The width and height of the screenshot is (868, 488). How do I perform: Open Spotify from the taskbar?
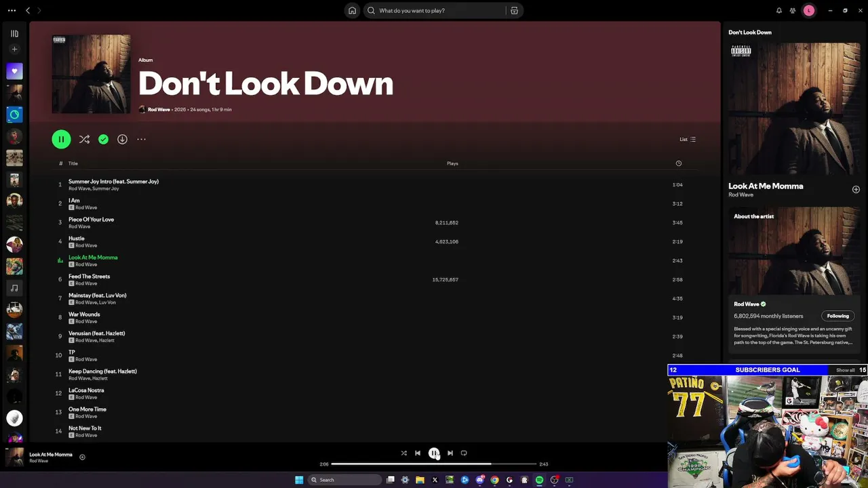(539, 480)
